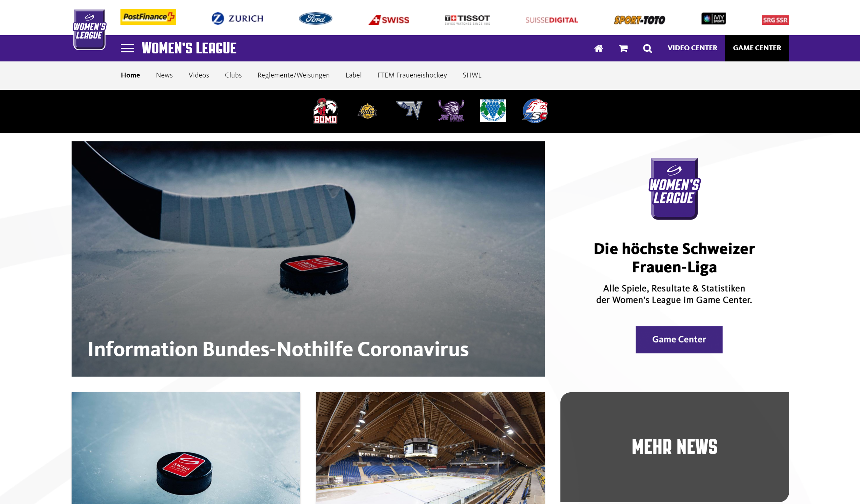This screenshot has height=504, width=860.
Task: Go to VIDEO CENTER
Action: pos(692,48)
